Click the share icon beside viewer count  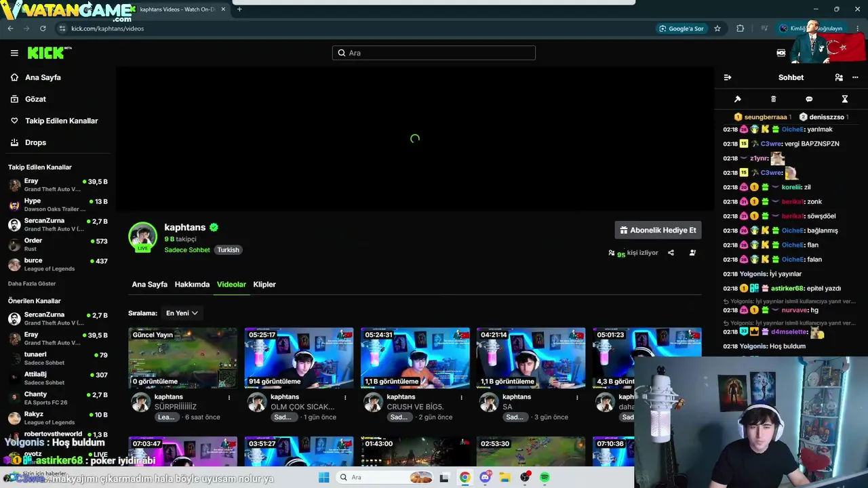(671, 253)
